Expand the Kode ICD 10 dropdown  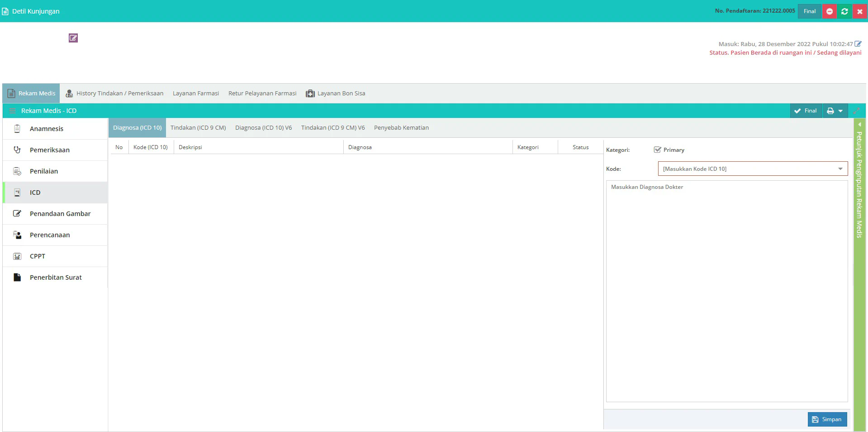(840, 169)
